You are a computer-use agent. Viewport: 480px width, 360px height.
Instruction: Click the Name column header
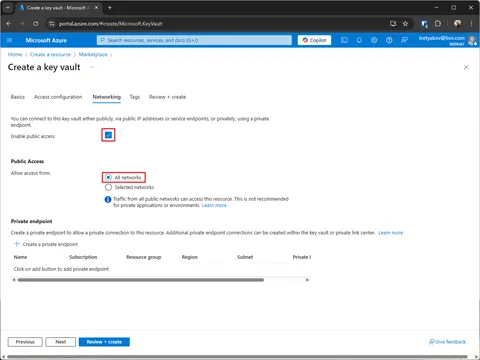(x=20, y=257)
